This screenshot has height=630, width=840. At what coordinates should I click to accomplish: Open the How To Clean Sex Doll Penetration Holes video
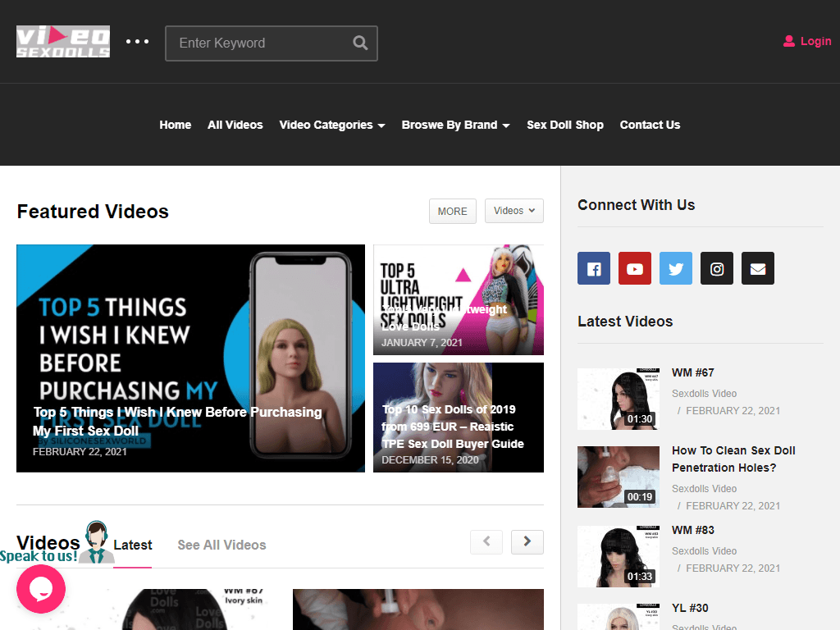pos(733,459)
